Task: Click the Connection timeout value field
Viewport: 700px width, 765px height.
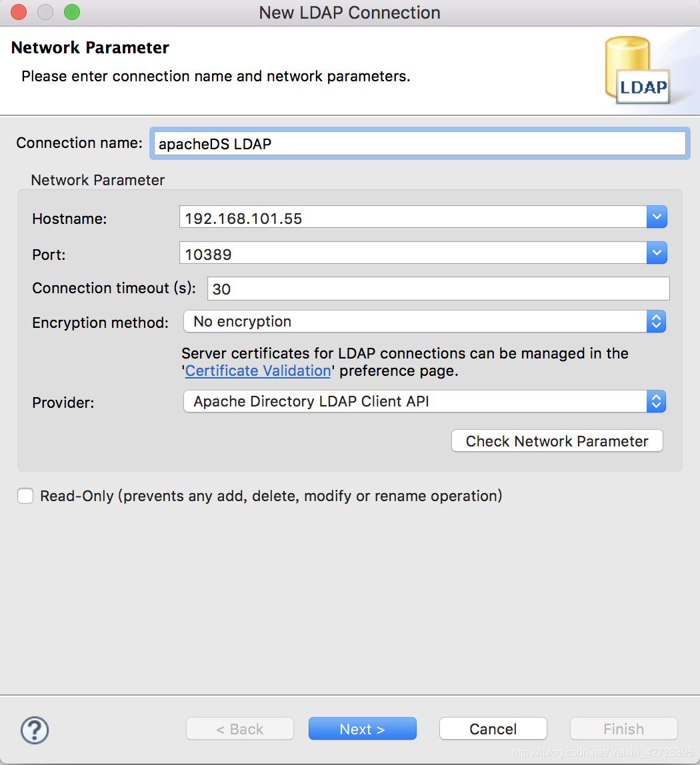Action: [437, 289]
